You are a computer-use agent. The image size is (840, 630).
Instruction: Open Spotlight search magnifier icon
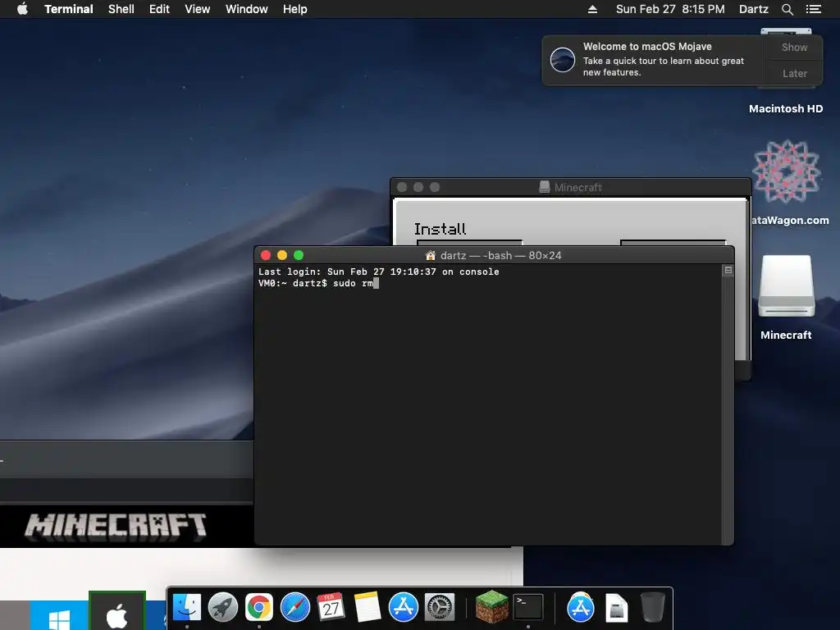coord(787,9)
